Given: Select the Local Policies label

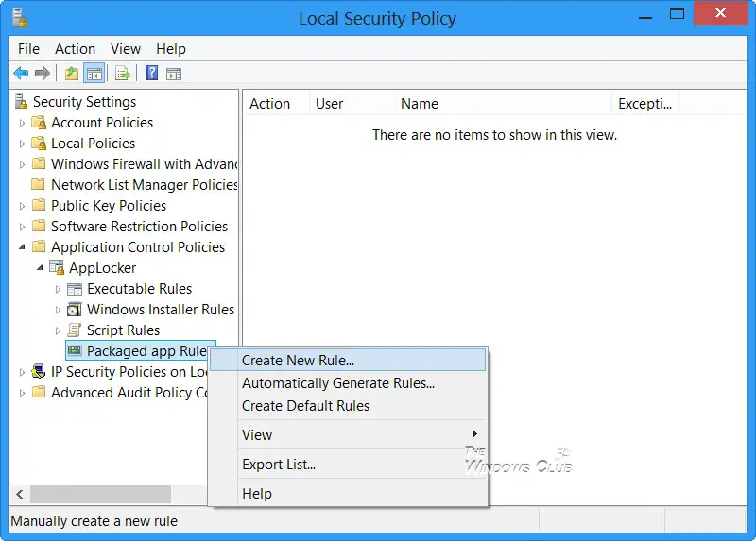Looking at the screenshot, I should (x=93, y=144).
